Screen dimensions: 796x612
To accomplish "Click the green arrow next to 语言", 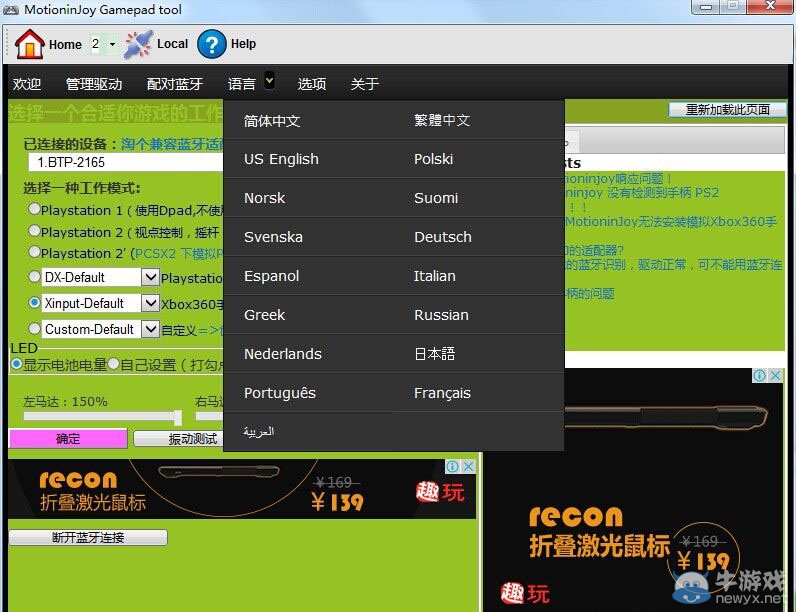I will coord(270,80).
